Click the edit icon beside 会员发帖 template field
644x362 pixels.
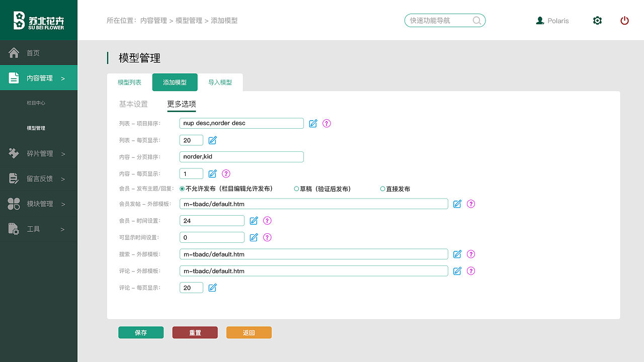tap(457, 204)
